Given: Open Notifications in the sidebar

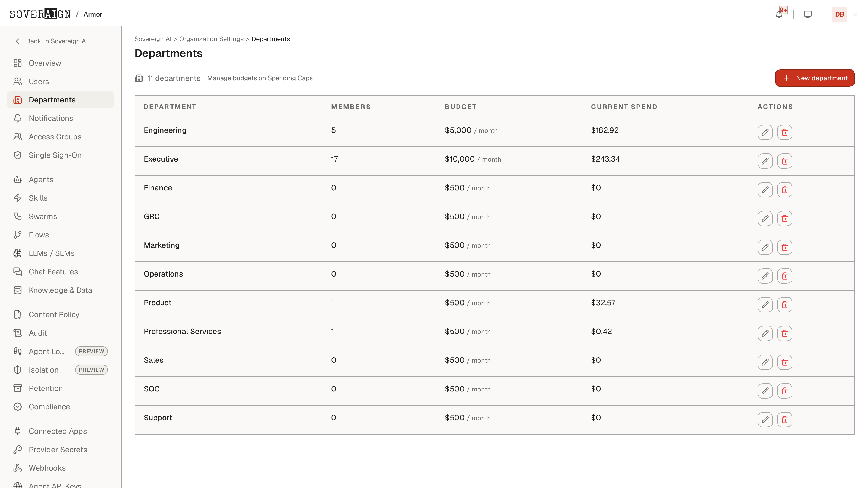Looking at the screenshot, I should 61,118.
